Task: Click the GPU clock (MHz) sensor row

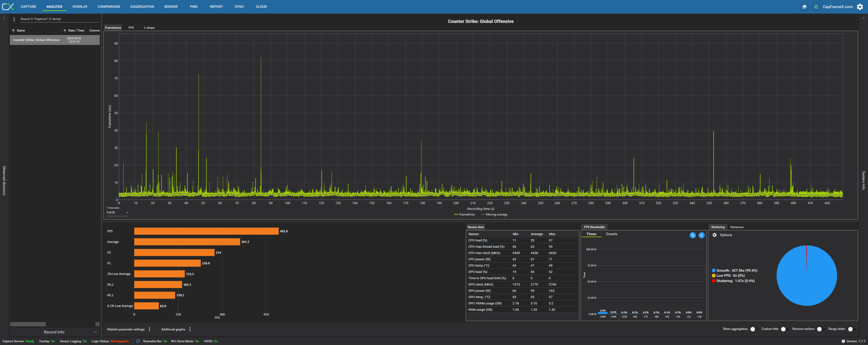Action: [x=522, y=285]
